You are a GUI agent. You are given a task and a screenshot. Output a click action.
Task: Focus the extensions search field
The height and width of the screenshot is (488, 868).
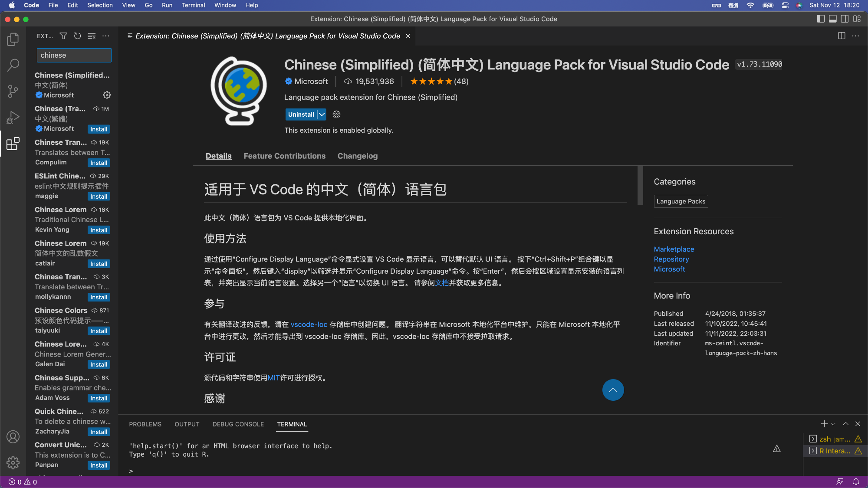tap(74, 56)
